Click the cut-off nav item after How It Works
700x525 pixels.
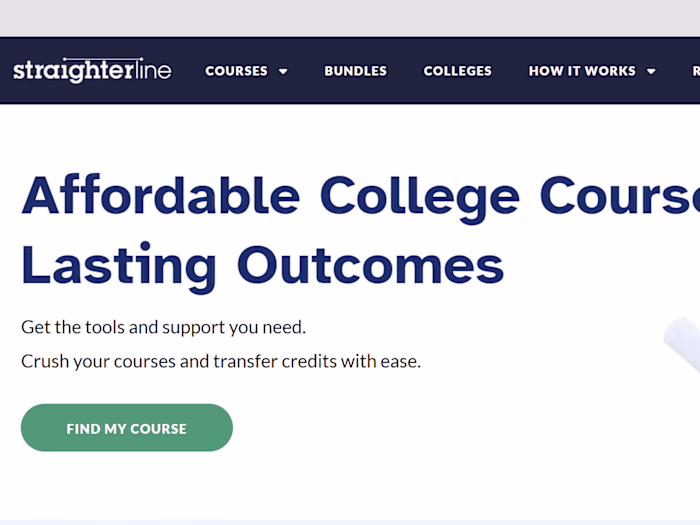click(695, 71)
